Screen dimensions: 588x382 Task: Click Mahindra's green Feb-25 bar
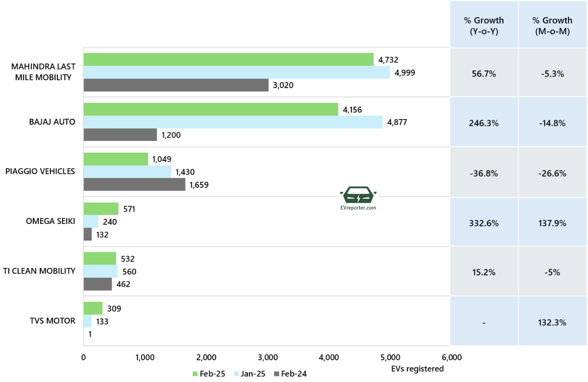[x=229, y=59]
